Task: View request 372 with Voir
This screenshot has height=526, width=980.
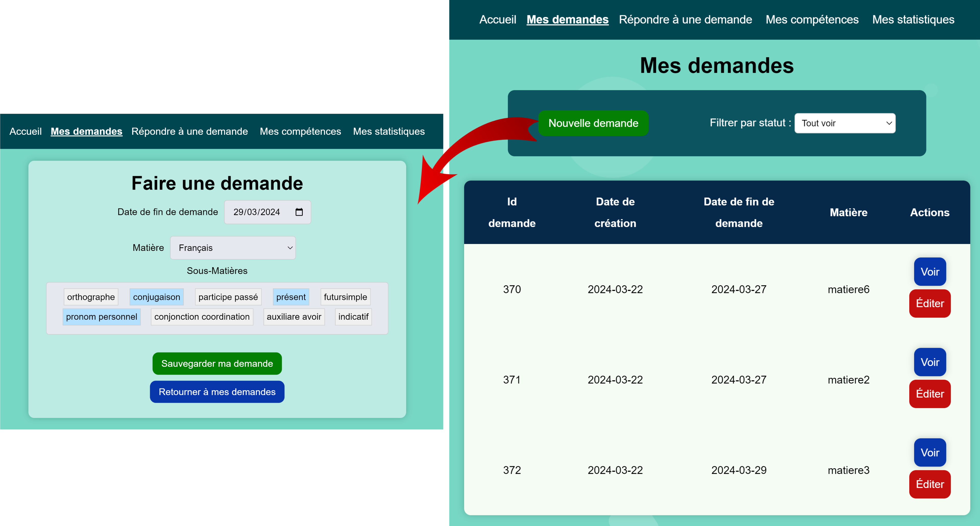Action: point(930,452)
